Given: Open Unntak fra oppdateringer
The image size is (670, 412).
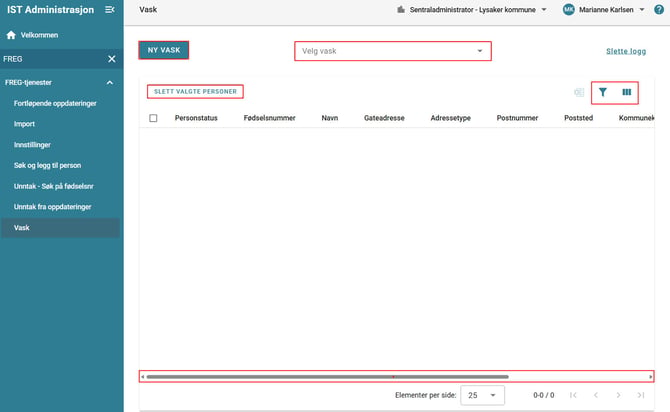Looking at the screenshot, I should tap(53, 207).
